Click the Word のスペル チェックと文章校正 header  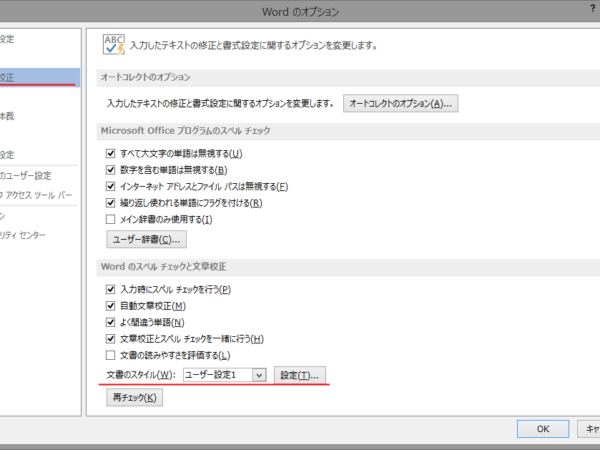(x=163, y=266)
